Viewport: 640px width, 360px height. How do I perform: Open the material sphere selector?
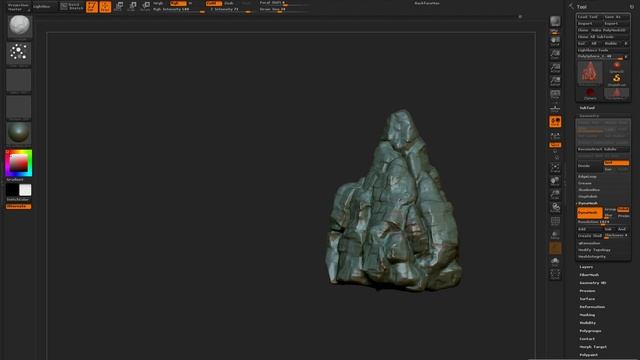[19, 133]
